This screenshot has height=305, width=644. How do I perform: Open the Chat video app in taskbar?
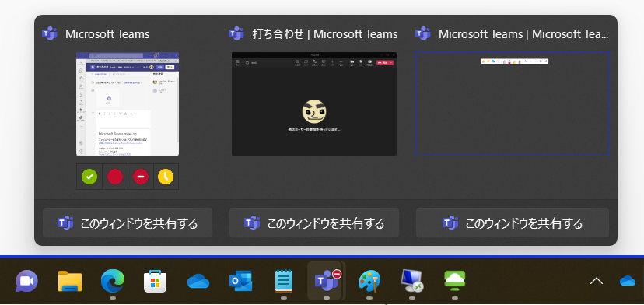tap(26, 282)
